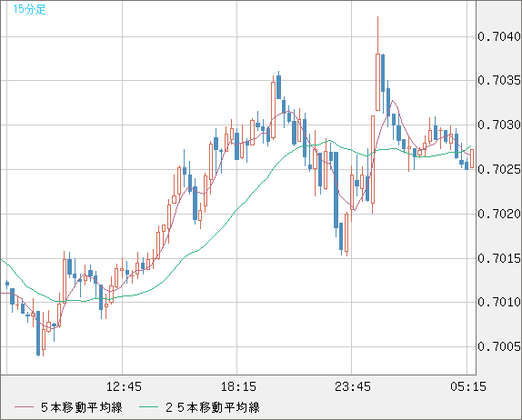
Task: Click the 05:15 time axis label
Action: [x=468, y=386]
